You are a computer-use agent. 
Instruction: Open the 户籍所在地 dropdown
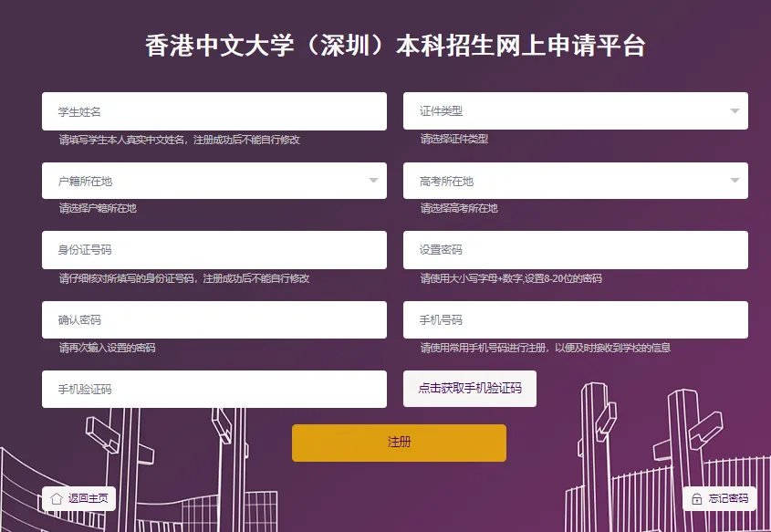point(214,181)
